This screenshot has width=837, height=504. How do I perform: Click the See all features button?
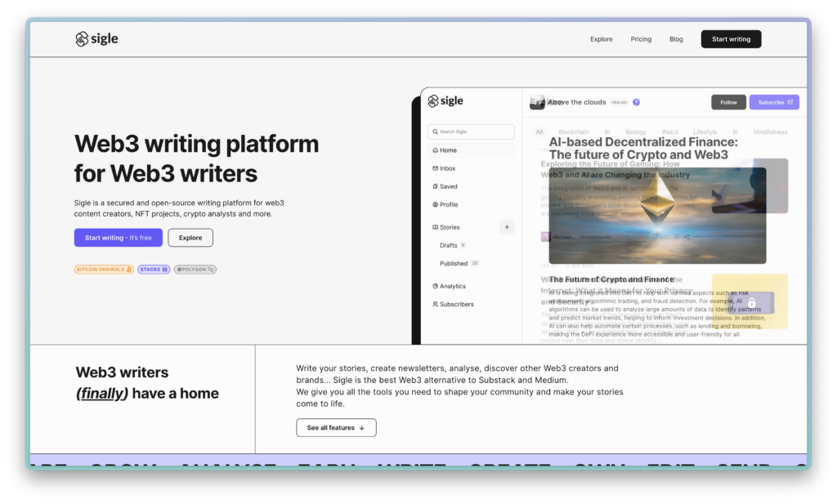click(336, 428)
